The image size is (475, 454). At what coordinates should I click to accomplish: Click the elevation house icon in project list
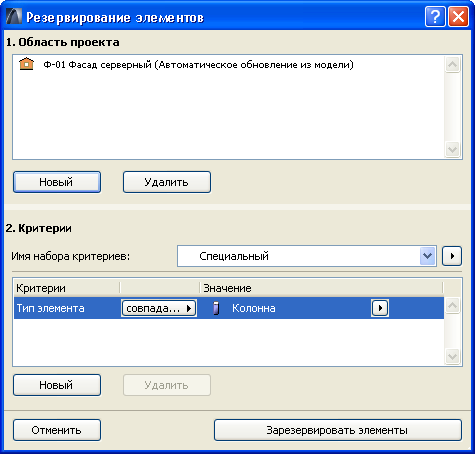coord(26,63)
